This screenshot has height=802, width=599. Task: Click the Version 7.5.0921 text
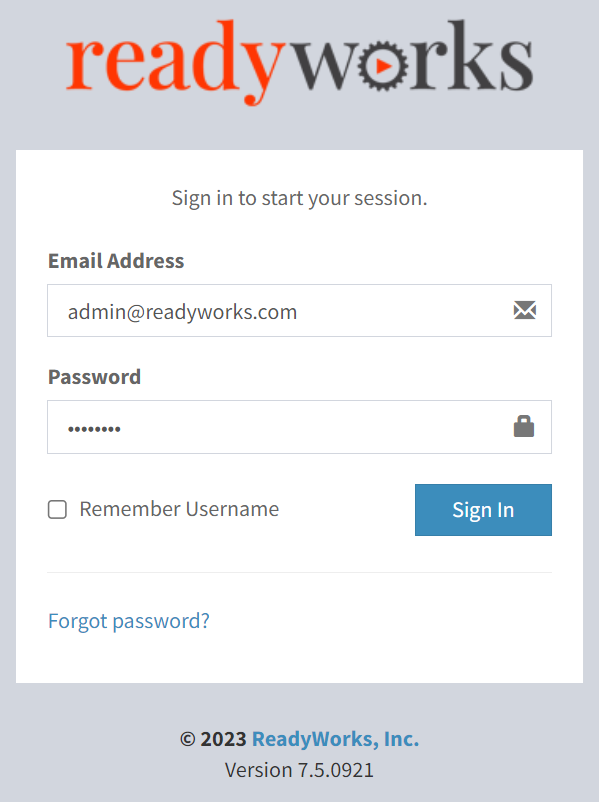click(299, 770)
